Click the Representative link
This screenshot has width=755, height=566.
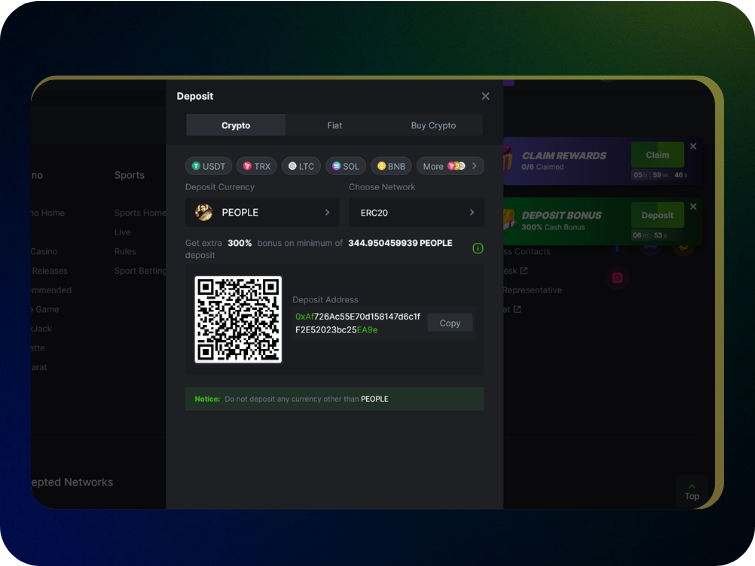(532, 290)
